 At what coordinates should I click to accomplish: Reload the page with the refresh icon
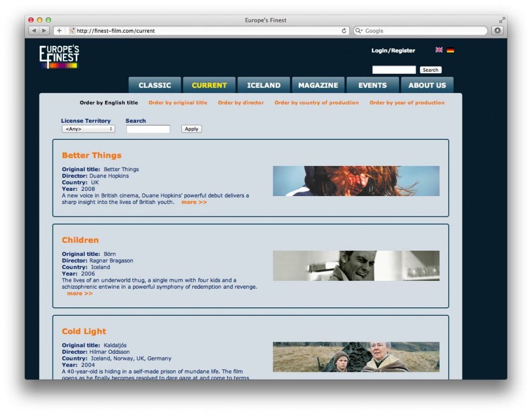(x=344, y=31)
